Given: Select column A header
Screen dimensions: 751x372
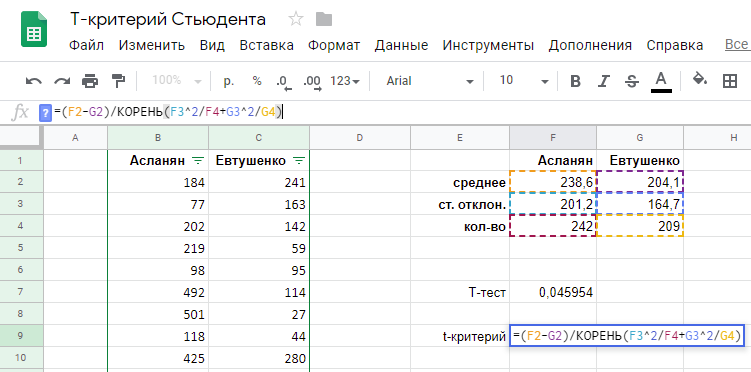Looking at the screenshot, I should click(x=75, y=138).
